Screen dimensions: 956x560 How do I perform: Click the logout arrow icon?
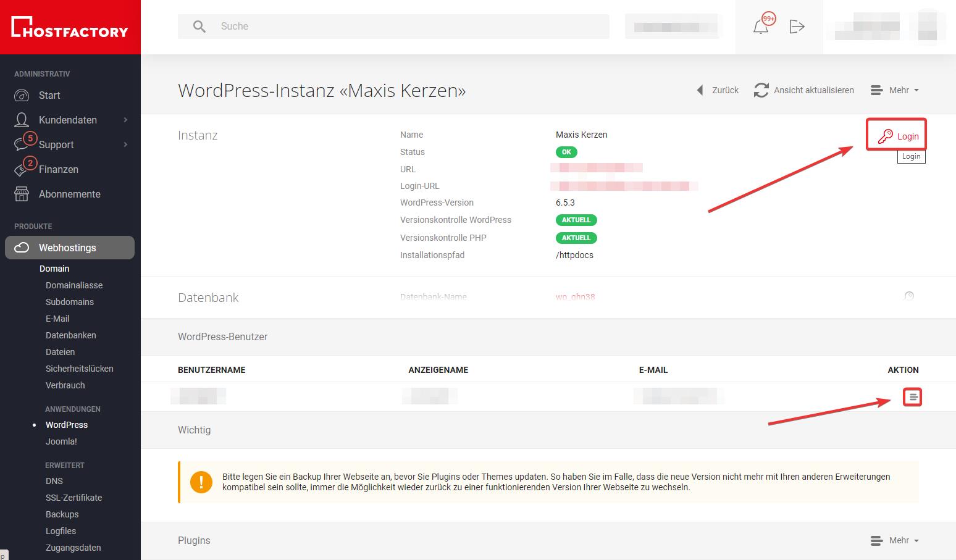pos(797,27)
